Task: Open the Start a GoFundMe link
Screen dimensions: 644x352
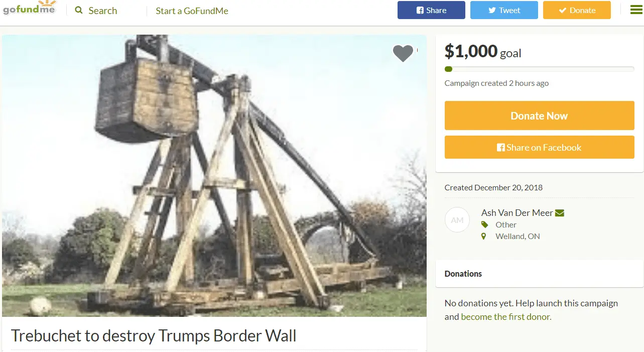Action: pos(192,11)
